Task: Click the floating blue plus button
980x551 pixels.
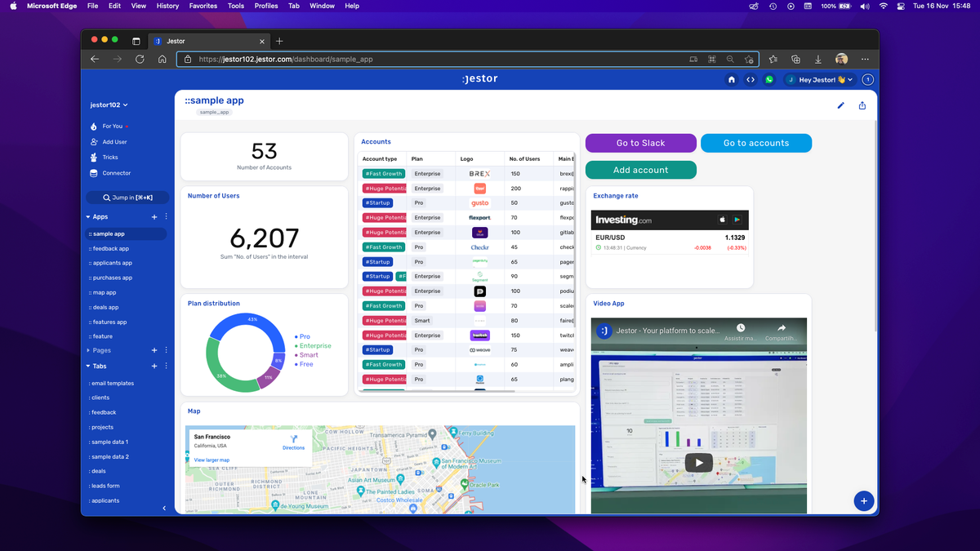Action: point(864,500)
